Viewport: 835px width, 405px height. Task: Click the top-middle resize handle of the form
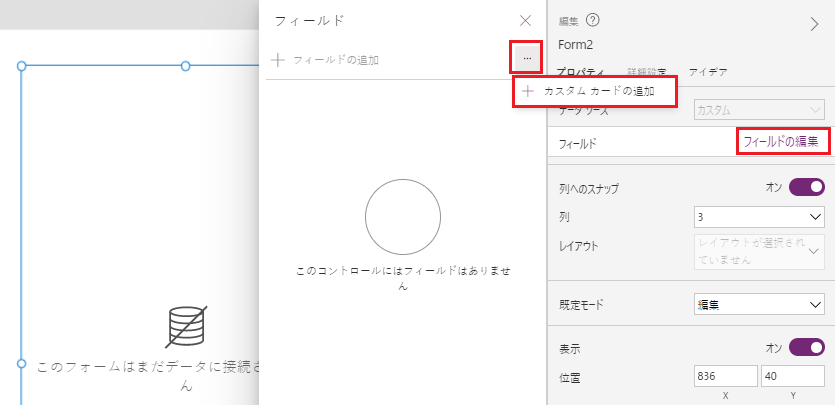[x=185, y=66]
